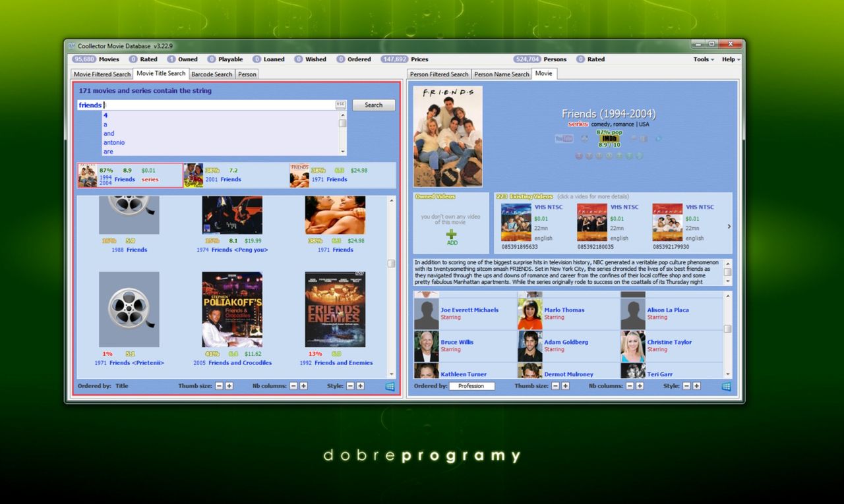
Task: Open the IMDb logo link
Action: point(610,138)
